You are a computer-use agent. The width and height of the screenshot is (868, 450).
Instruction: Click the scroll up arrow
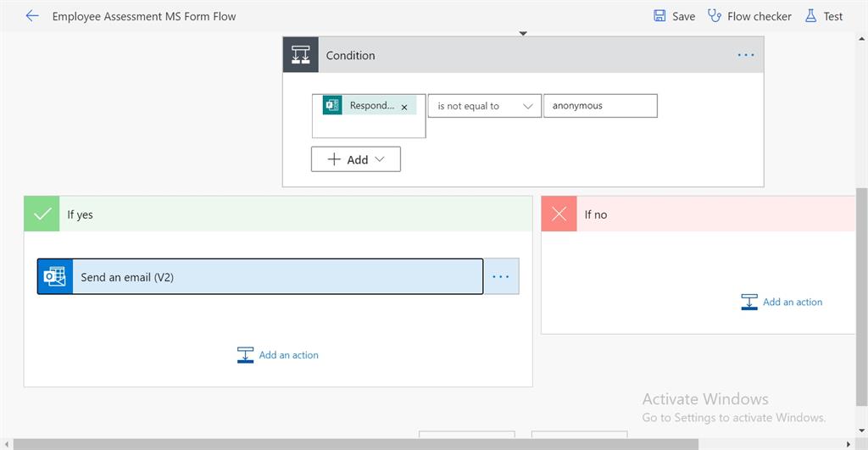pos(861,39)
